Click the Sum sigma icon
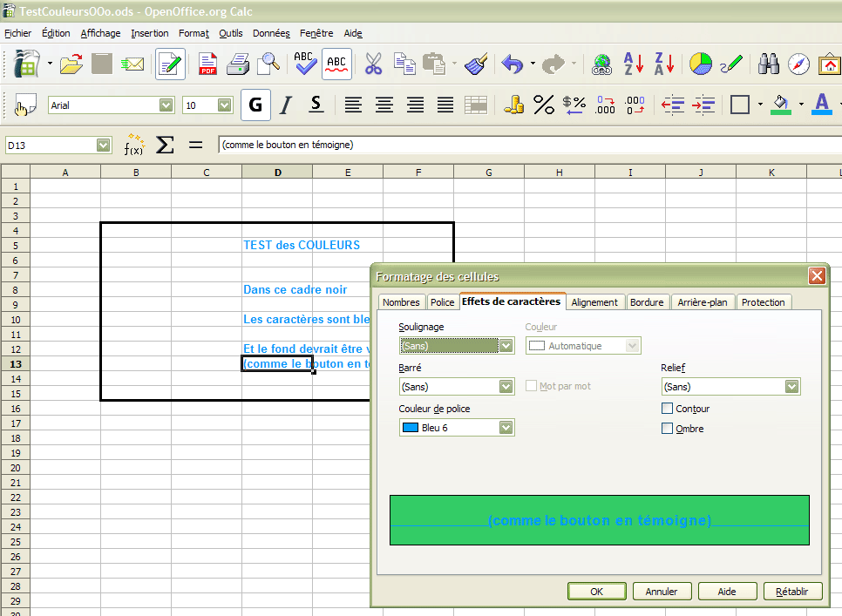The image size is (842, 616). tap(165, 145)
